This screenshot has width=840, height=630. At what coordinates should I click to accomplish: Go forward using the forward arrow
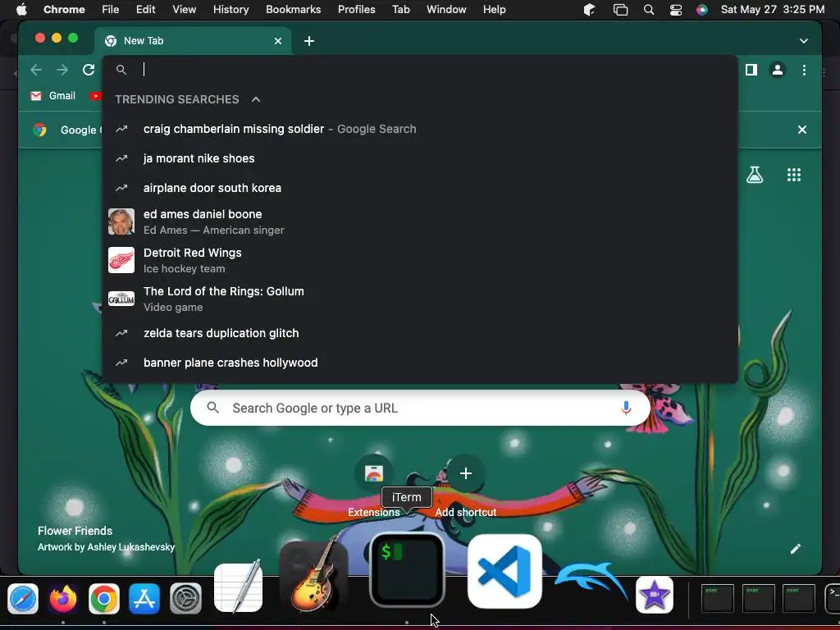[62, 70]
